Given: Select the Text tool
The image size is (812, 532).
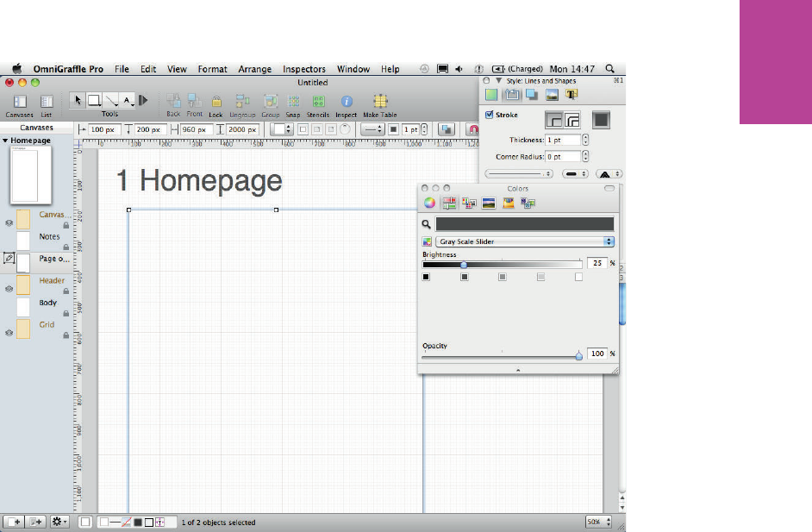Looking at the screenshot, I should 128,100.
